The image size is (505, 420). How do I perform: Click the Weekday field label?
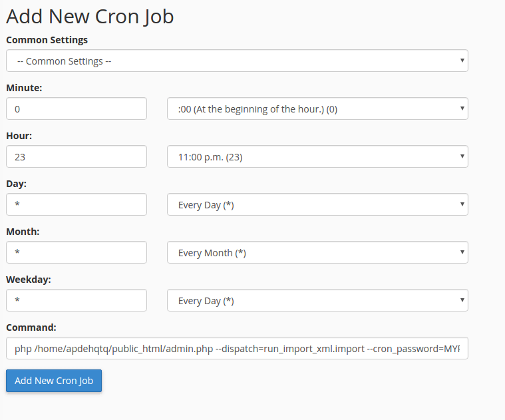(29, 280)
